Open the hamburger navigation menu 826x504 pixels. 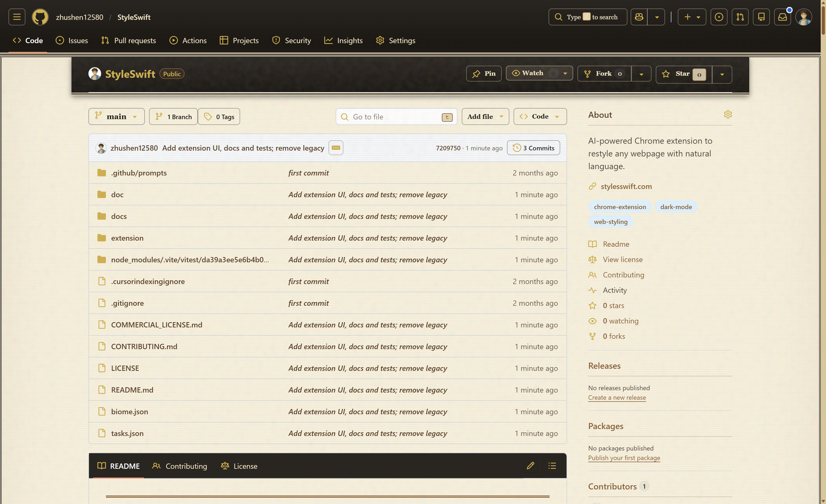coord(17,17)
